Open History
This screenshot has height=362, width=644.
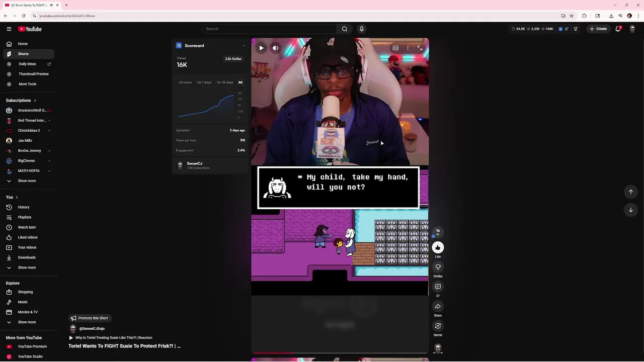[x=29, y=207]
